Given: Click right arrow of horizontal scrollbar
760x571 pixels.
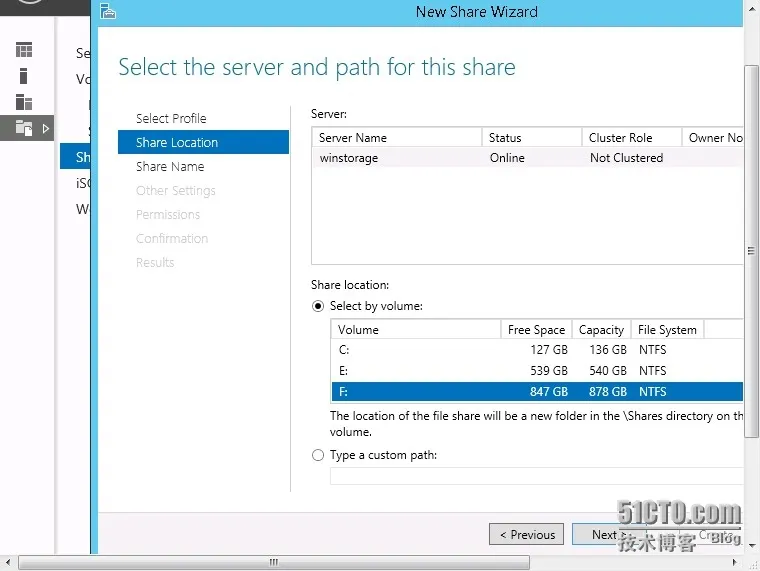Looking at the screenshot, I should 735,562.
